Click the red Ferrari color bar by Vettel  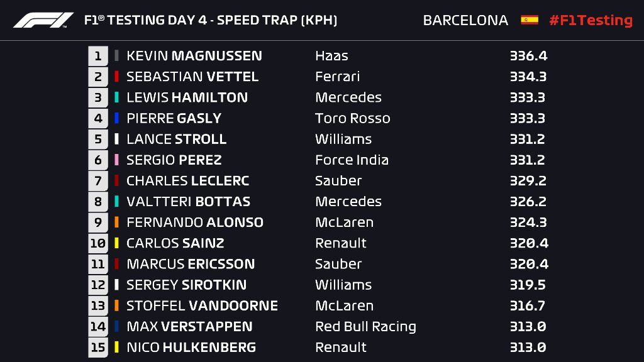pyautogui.click(x=116, y=76)
